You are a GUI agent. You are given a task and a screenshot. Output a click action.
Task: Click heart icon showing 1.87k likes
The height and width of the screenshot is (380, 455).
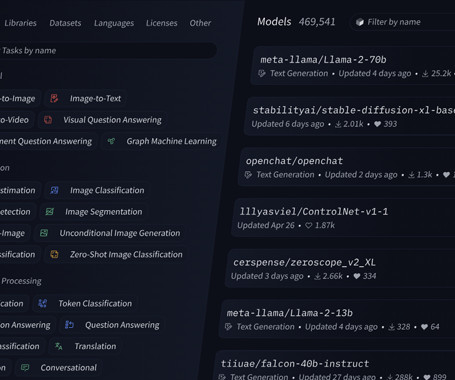tap(309, 225)
